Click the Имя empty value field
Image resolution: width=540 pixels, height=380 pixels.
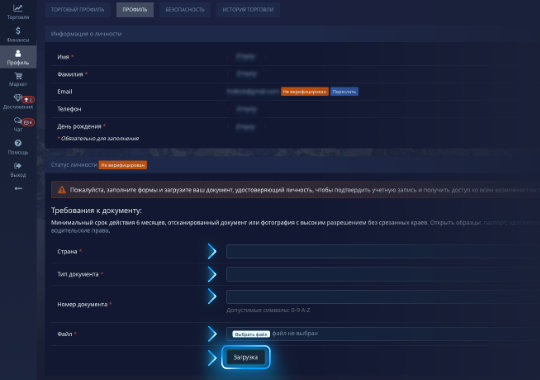[246, 56]
